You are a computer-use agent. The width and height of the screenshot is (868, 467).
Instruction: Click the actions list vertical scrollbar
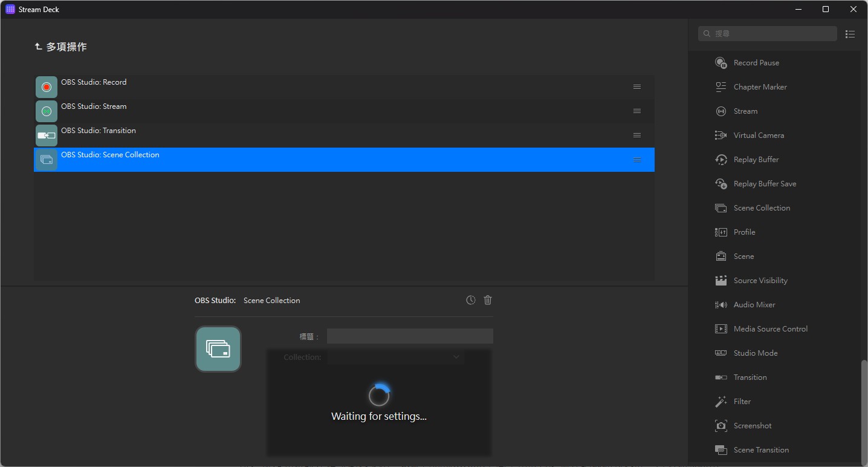point(864,411)
